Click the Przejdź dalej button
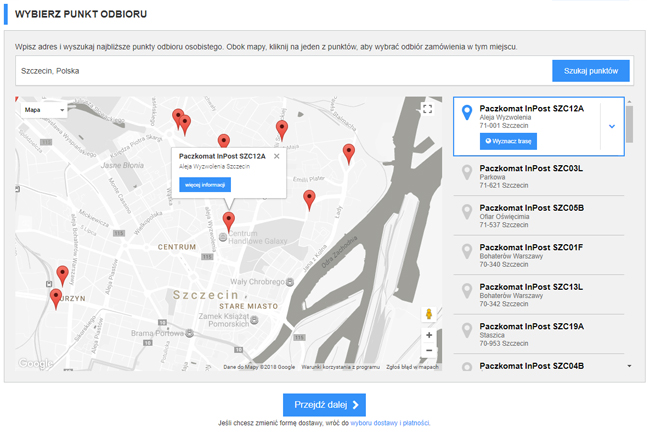 click(x=324, y=405)
